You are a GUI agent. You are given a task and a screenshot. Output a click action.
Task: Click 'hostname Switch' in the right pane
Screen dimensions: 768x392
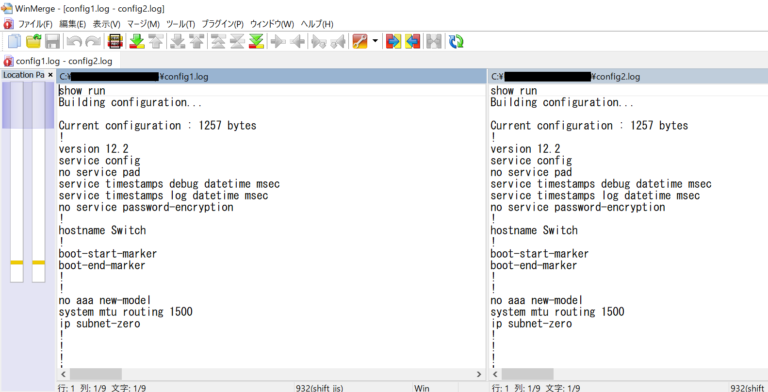534,230
